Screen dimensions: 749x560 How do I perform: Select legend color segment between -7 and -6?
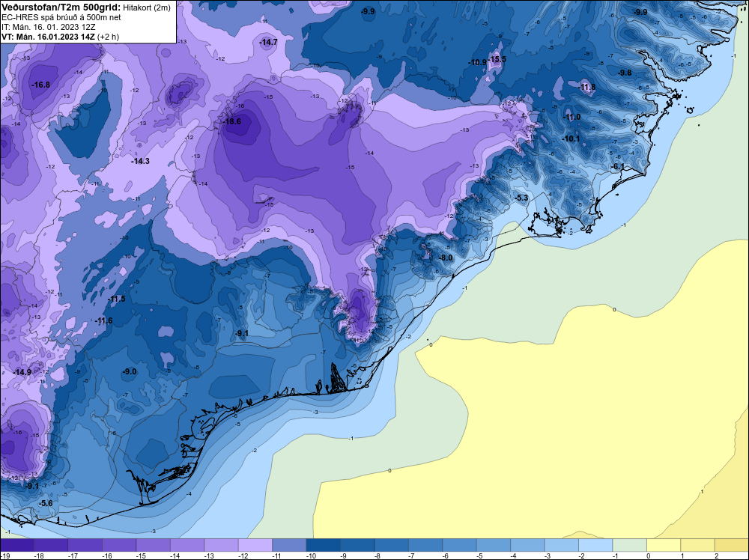click(x=425, y=545)
